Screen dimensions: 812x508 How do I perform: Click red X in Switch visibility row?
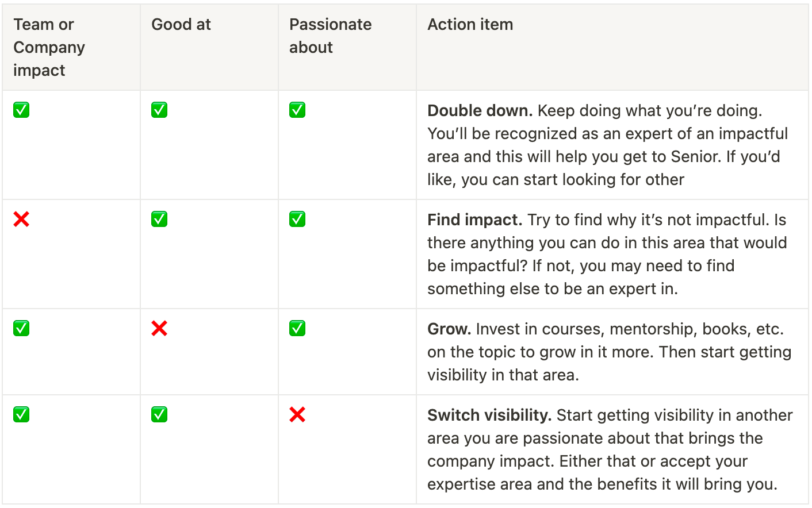coord(297,414)
